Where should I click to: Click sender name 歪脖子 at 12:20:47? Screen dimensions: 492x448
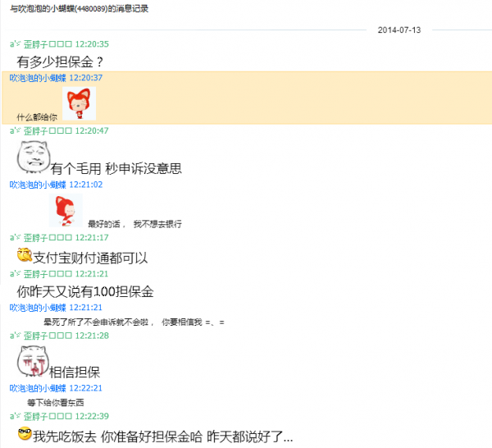coord(35,131)
